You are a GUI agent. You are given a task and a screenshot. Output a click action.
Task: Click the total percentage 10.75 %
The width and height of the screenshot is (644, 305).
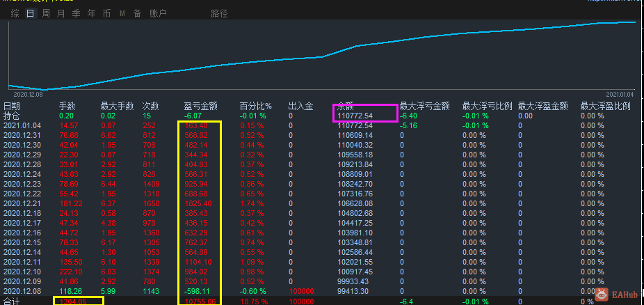[x=254, y=302]
